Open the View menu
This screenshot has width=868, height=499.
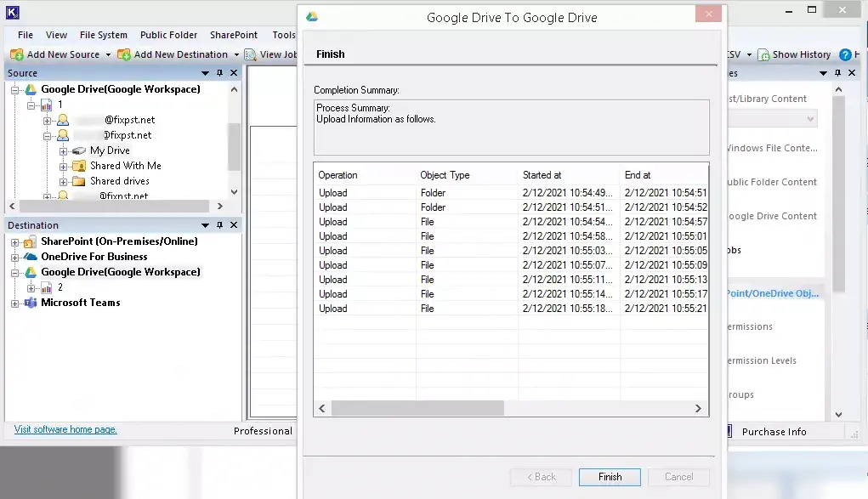click(56, 35)
